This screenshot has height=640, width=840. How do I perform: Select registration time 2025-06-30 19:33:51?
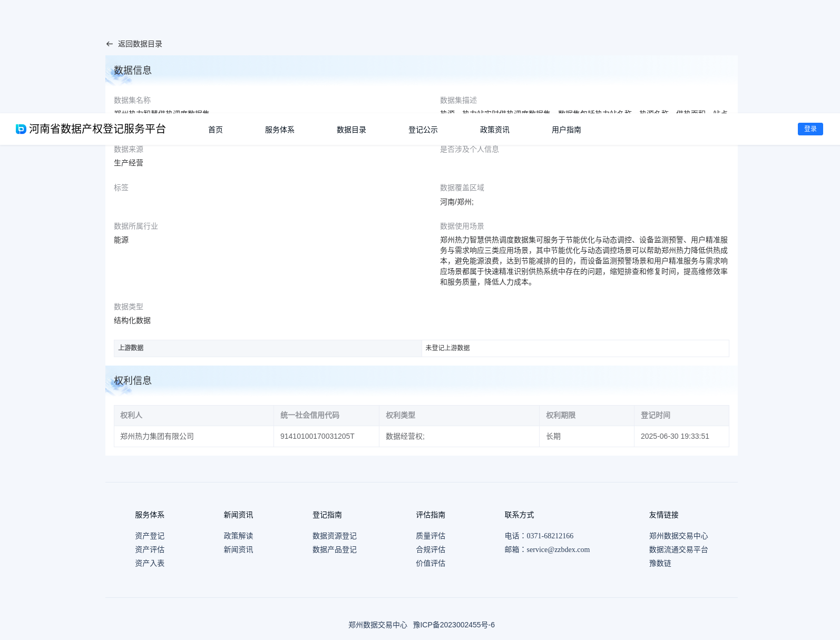tap(681, 436)
